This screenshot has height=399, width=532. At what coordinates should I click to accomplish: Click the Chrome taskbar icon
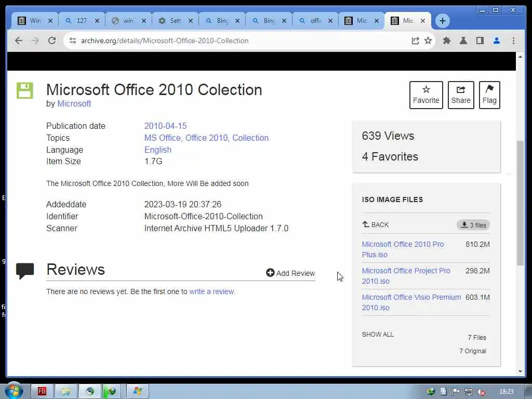(x=89, y=391)
